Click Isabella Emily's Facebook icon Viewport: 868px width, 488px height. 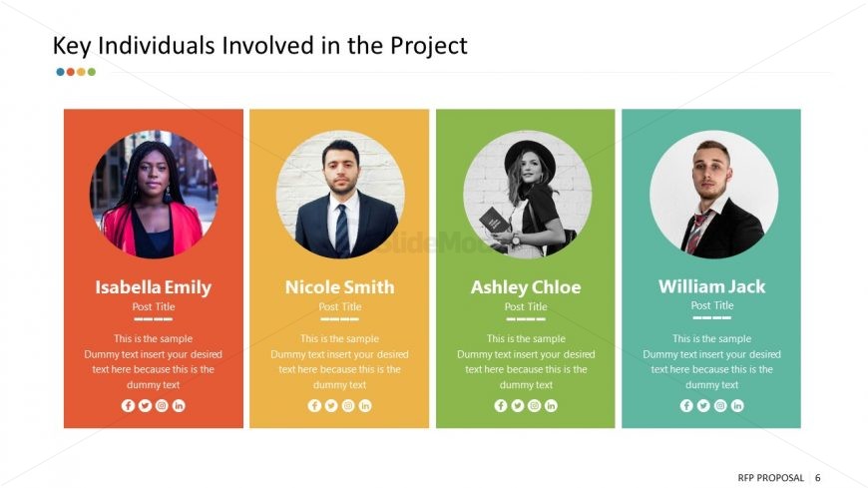[128, 405]
